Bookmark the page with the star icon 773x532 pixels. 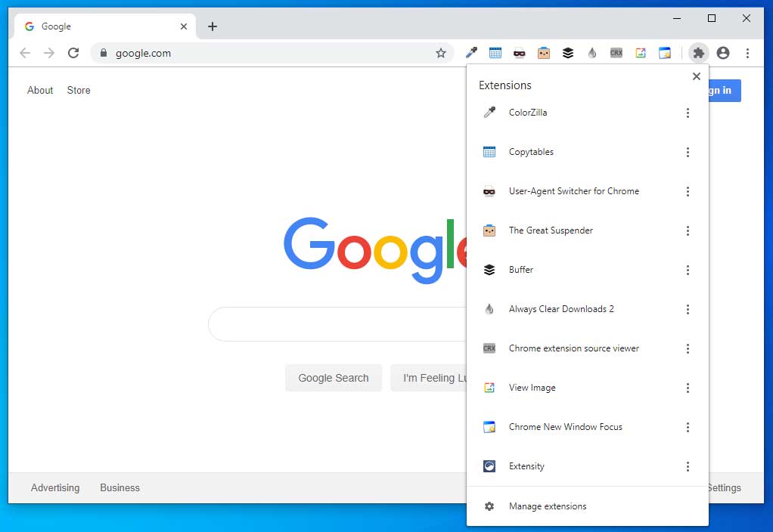[441, 53]
